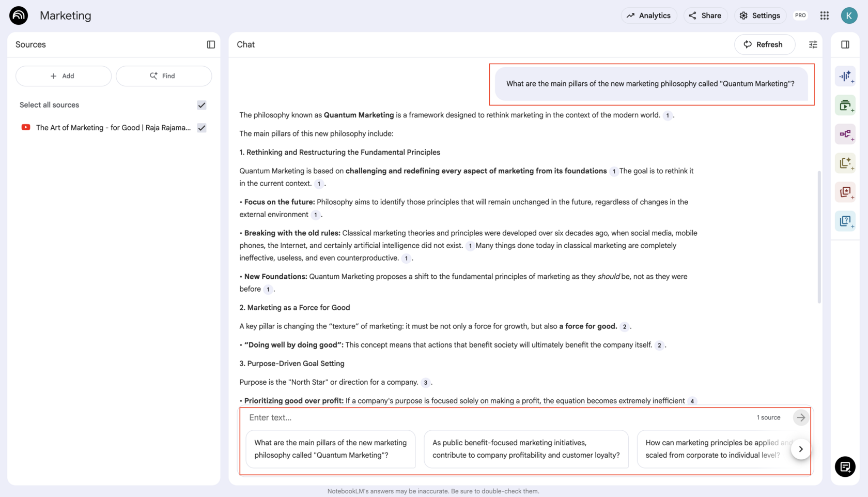The image size is (868, 497).
Task: Submit the chat message arrow
Action: pyautogui.click(x=801, y=417)
